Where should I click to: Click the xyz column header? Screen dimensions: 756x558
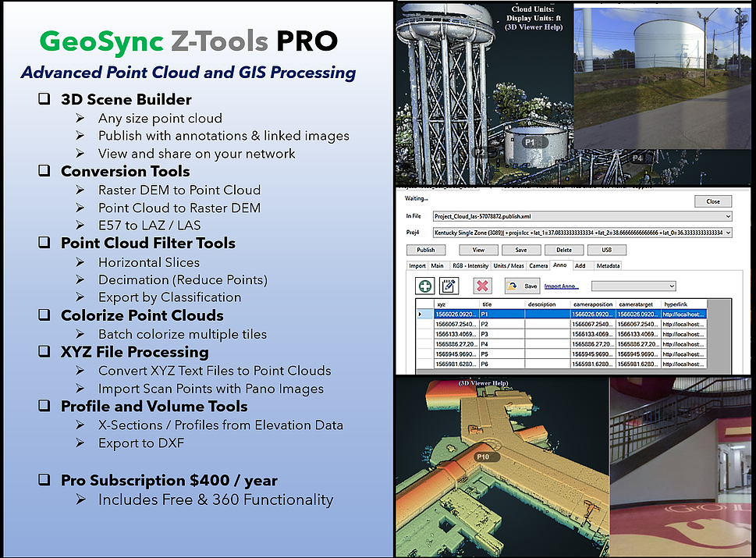click(x=456, y=304)
